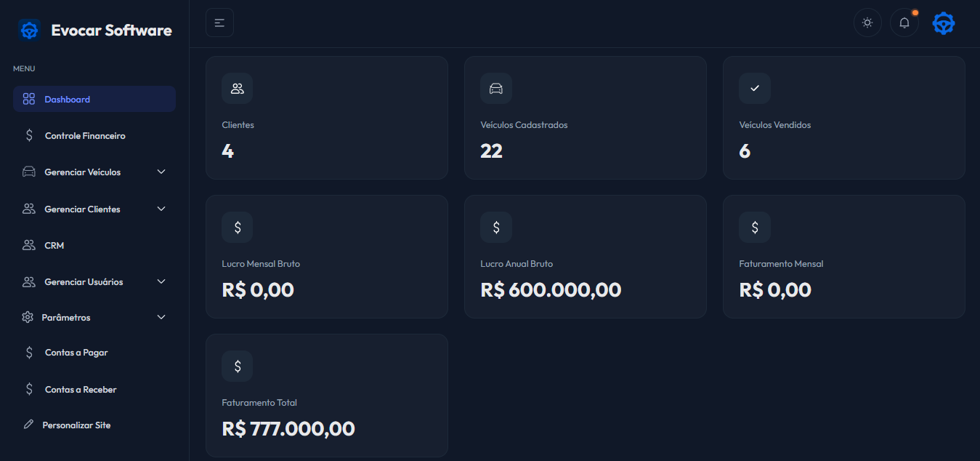Screen dimensions: 980x461
Task: Open Personalizar Site from the sidebar
Action: (x=76, y=425)
